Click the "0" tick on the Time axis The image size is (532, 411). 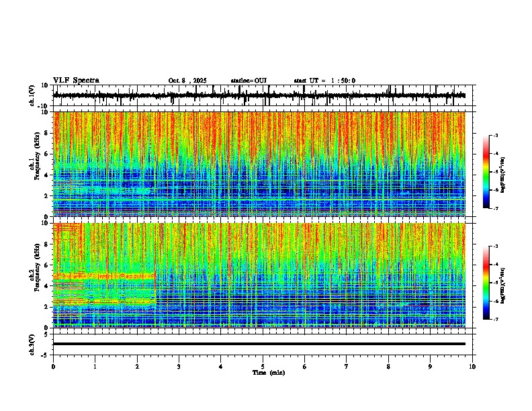[53, 367]
